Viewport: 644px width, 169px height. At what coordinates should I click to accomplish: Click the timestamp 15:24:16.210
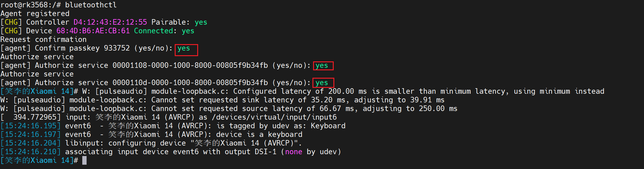tap(31, 152)
